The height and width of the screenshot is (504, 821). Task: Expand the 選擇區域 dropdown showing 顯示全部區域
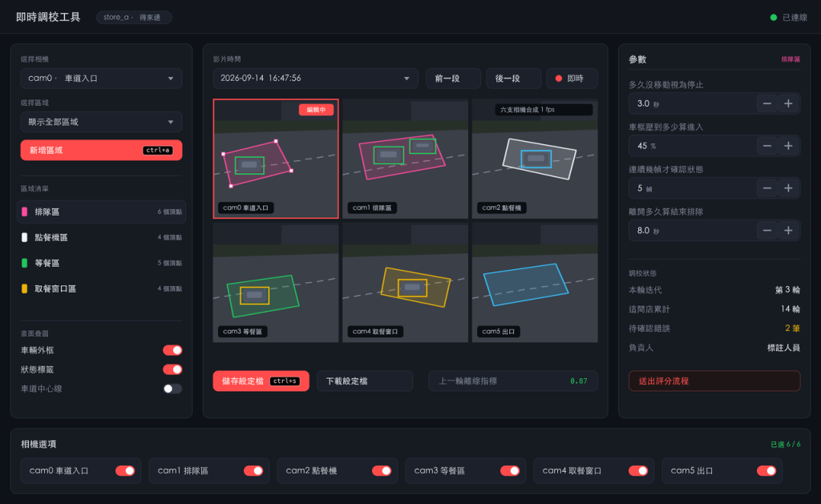(x=102, y=122)
